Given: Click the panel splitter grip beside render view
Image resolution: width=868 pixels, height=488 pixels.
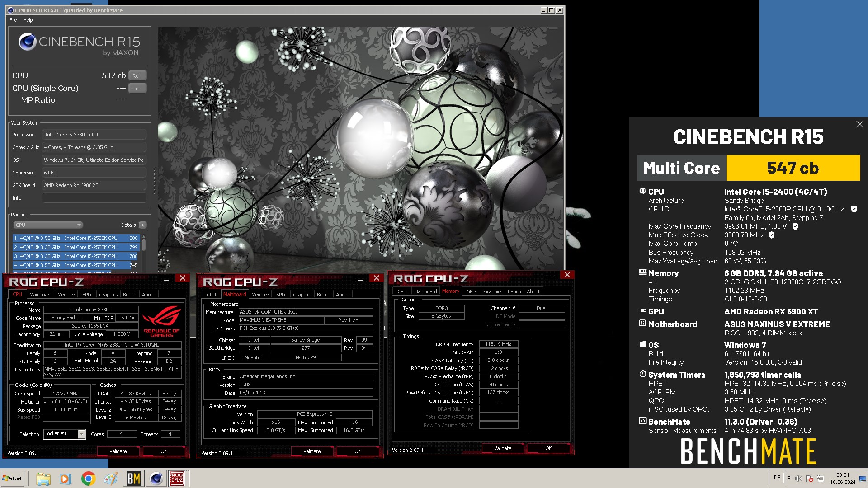Looking at the screenshot, I should click(x=155, y=181).
